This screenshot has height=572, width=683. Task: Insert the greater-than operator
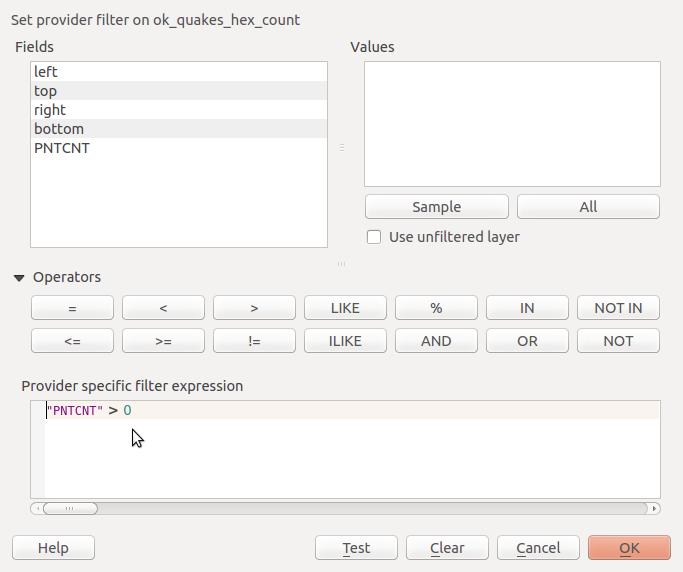pyautogui.click(x=254, y=308)
